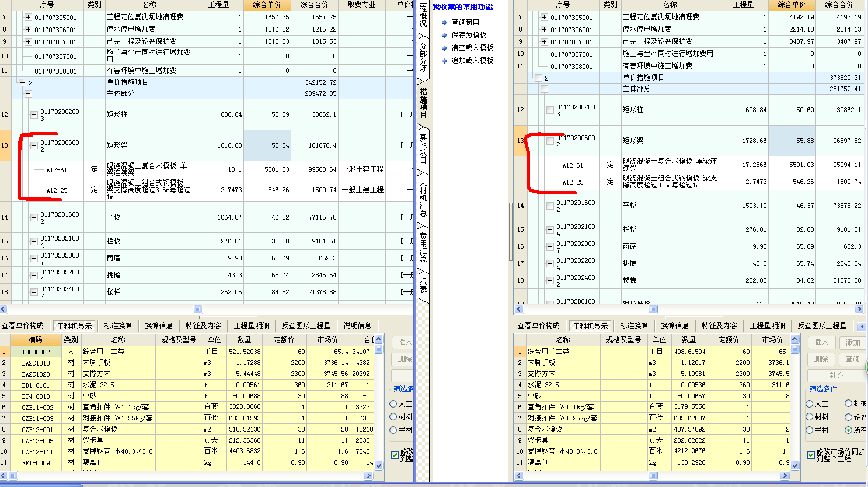
Task: Click 插入 button in right window
Action: click(821, 342)
